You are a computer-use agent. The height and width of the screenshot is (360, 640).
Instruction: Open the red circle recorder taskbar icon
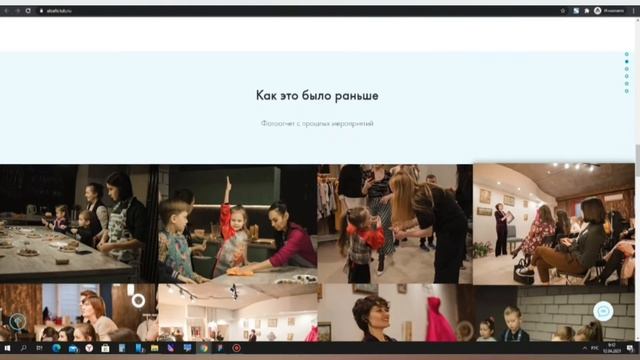(236, 348)
